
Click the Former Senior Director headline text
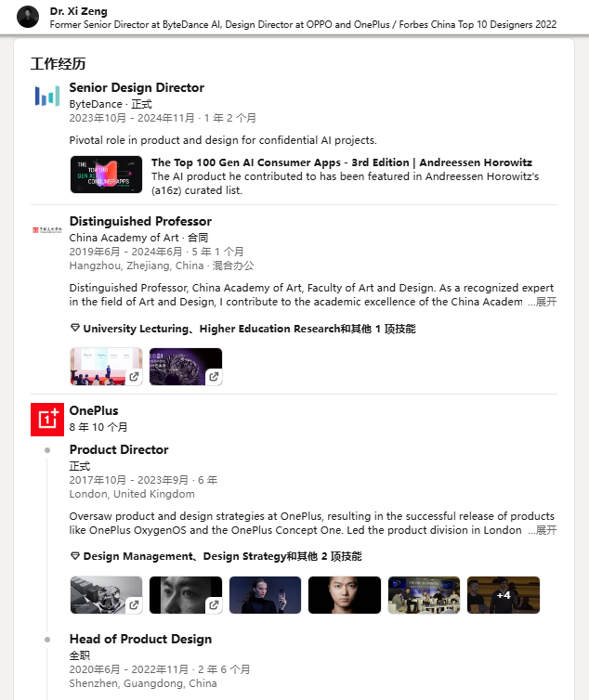(303, 24)
